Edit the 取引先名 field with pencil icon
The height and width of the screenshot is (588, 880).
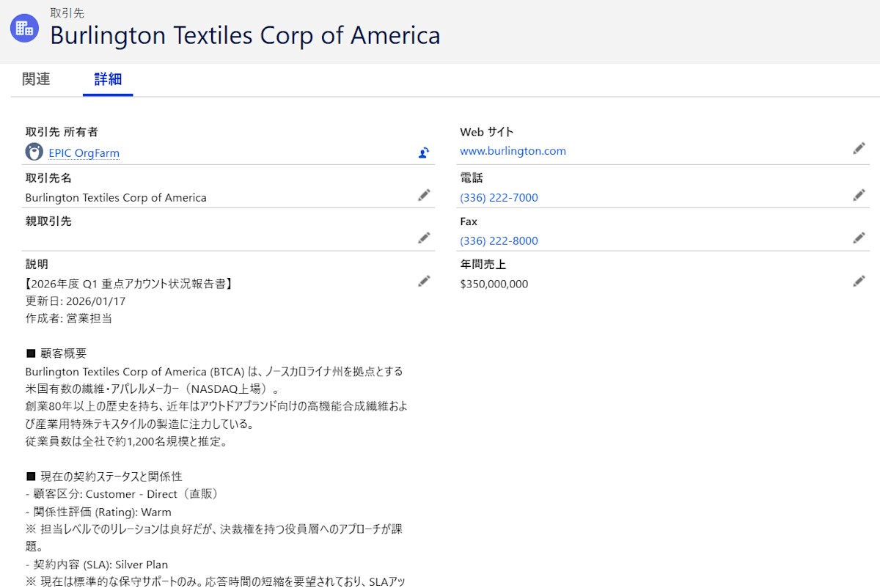click(424, 195)
